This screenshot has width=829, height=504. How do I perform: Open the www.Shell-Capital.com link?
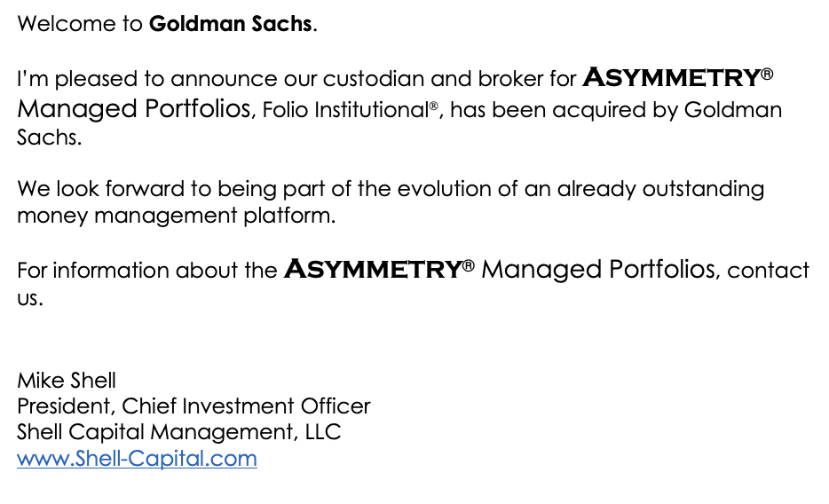pyautogui.click(x=137, y=459)
